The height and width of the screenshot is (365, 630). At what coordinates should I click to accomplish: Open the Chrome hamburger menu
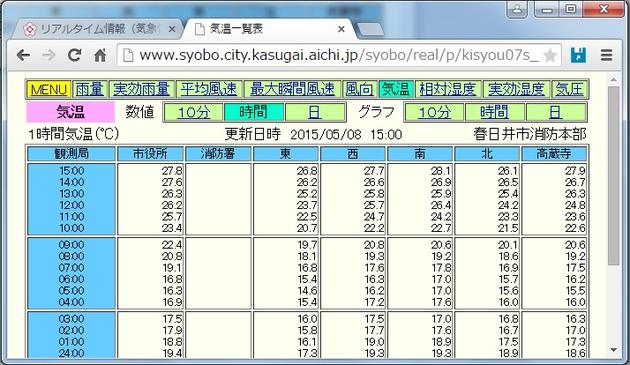(607, 55)
